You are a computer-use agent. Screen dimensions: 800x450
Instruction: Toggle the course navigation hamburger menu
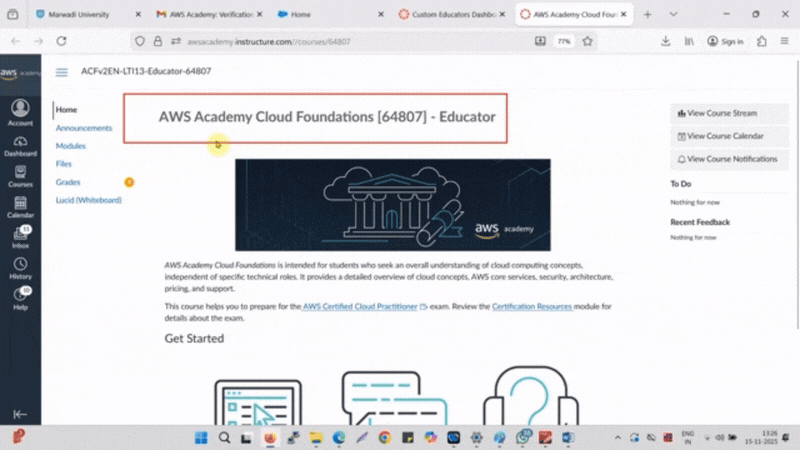point(62,72)
